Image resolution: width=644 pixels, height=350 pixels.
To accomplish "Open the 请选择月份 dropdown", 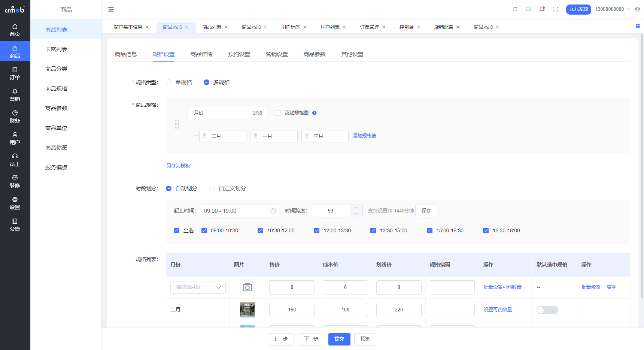I will point(198,287).
